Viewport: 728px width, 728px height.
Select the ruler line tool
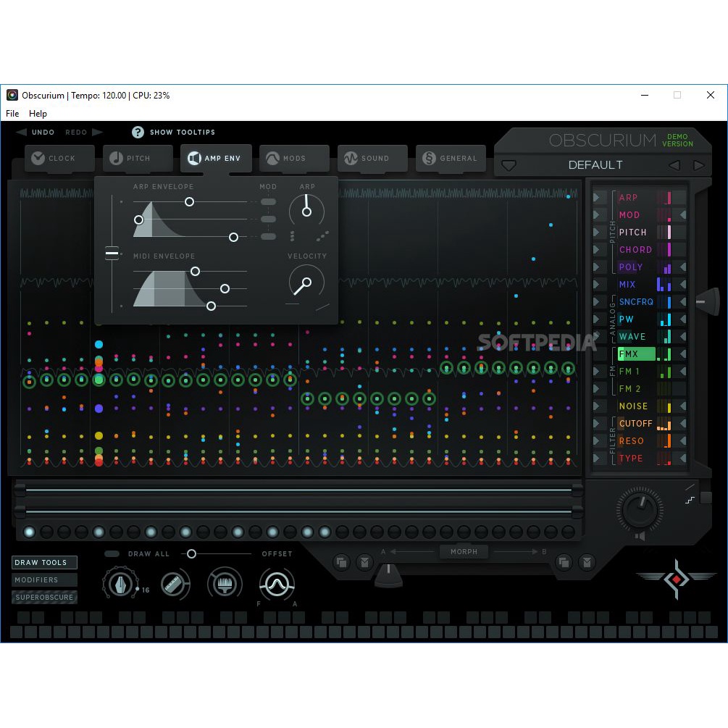[x=175, y=584]
